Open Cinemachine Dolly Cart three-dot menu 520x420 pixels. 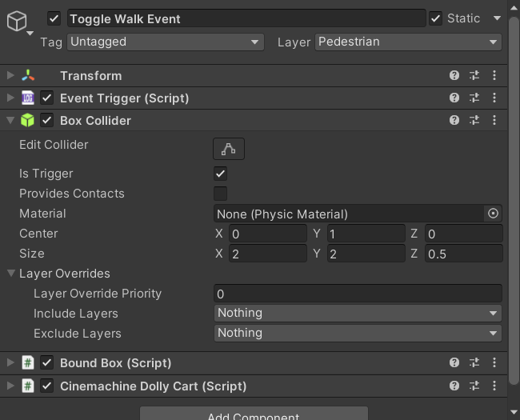pos(494,386)
